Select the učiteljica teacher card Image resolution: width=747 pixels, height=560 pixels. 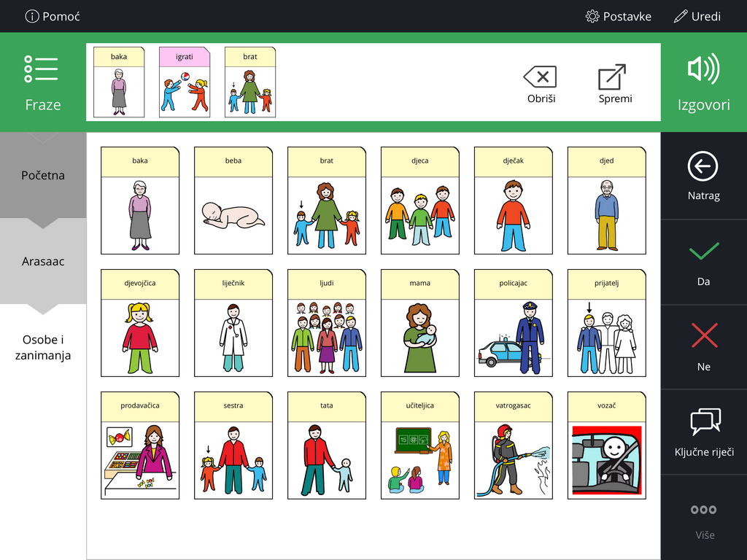click(419, 446)
